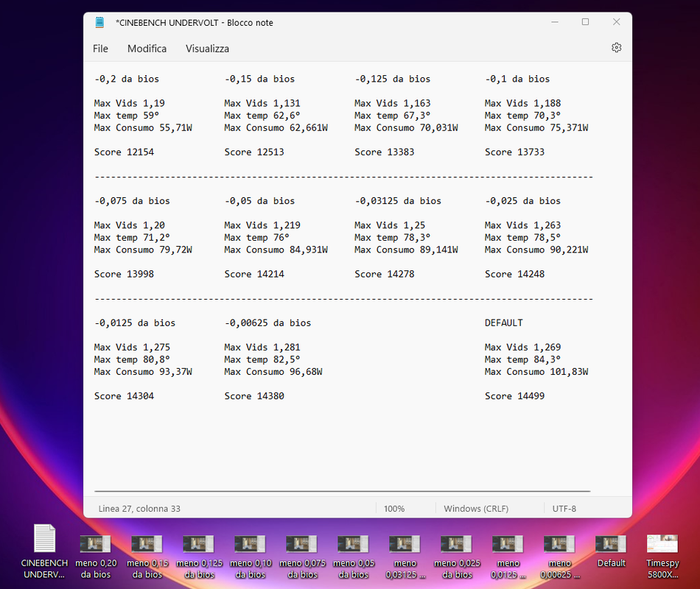Select 'meno 0,125 da bios' desktop image
Screen dimensions: 700x589
click(x=199, y=557)
